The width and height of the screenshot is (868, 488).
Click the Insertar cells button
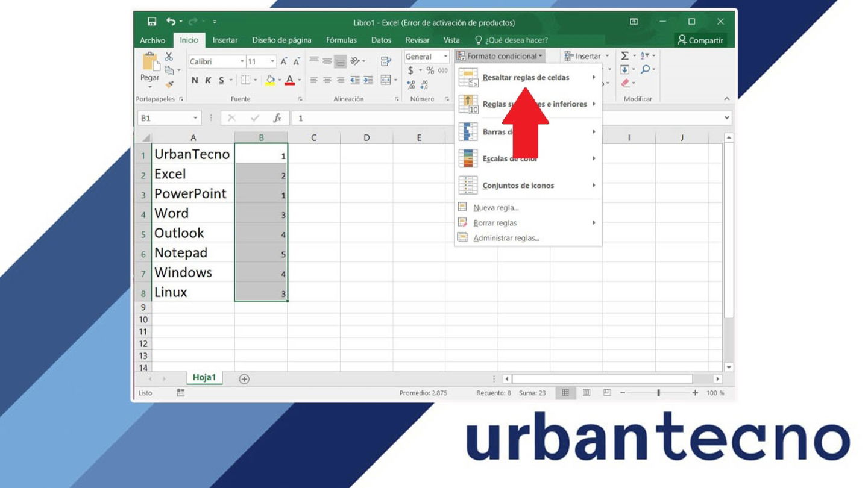click(x=586, y=56)
